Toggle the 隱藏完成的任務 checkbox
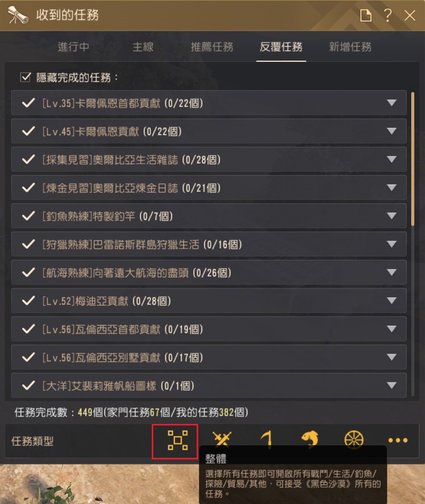The width and height of the screenshot is (425, 504). point(25,77)
